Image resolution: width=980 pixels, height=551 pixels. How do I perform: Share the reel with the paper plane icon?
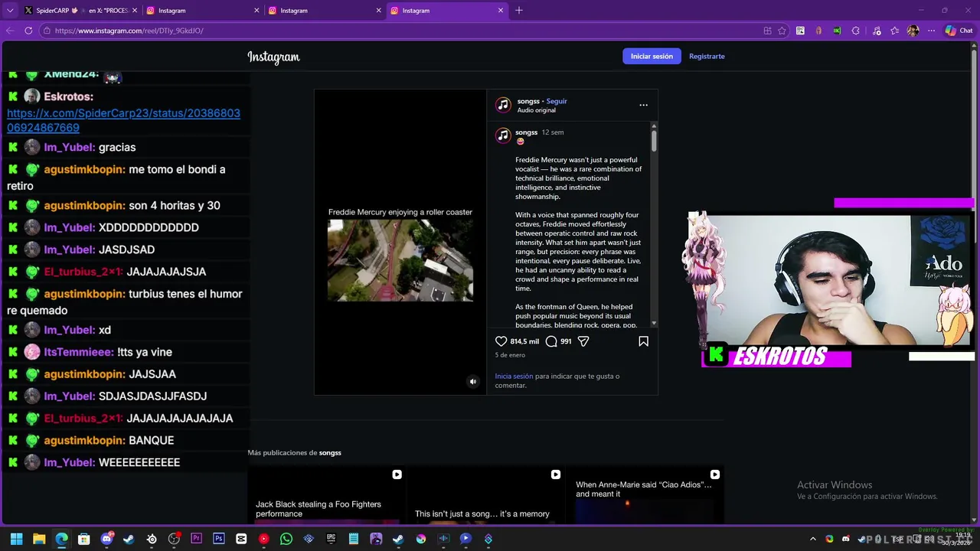[583, 341]
